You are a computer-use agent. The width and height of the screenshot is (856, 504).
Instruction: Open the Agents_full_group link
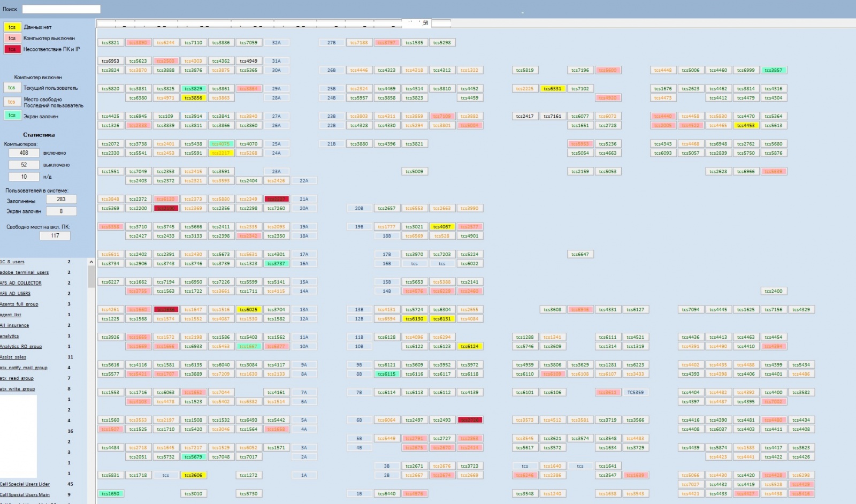[x=19, y=304]
